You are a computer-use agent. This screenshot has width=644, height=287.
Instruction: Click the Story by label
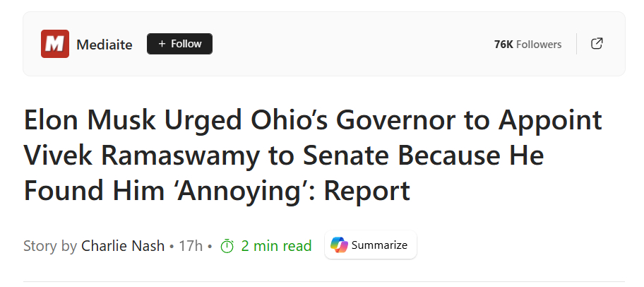[x=50, y=246]
